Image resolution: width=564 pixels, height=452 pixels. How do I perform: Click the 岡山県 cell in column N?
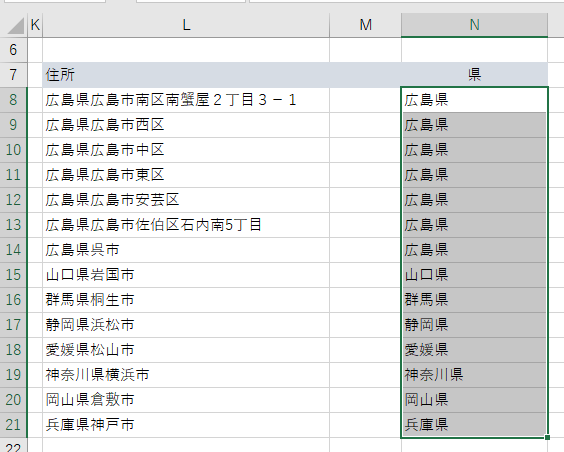point(474,400)
